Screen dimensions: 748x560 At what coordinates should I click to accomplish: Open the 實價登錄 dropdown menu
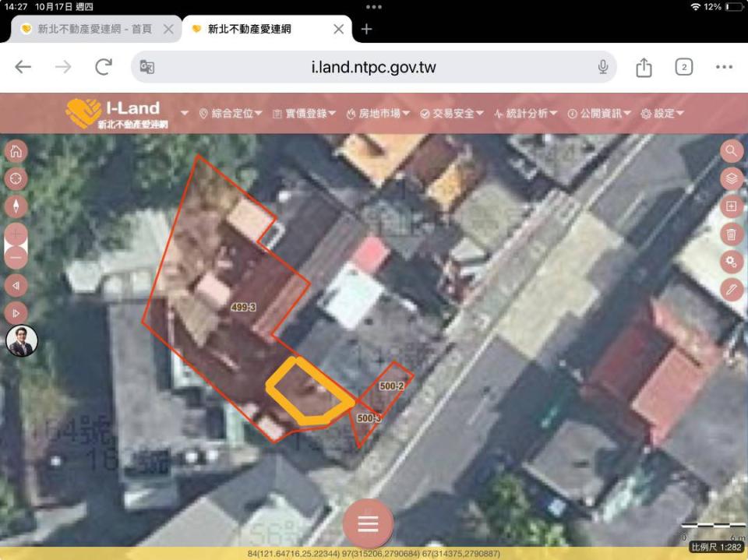[x=305, y=114]
